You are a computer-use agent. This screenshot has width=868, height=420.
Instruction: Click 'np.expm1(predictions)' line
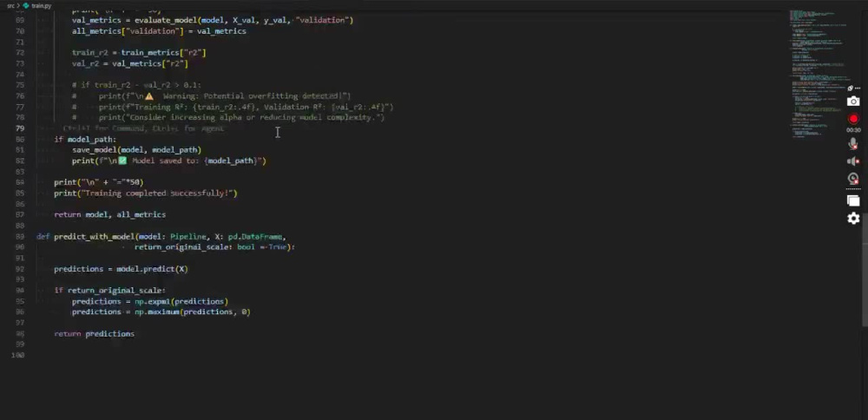[150, 302]
